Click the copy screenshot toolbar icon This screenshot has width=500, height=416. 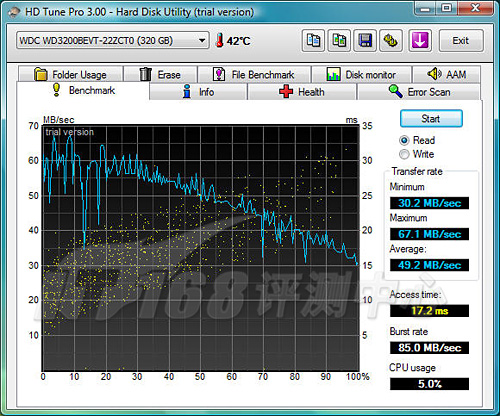coord(339,41)
